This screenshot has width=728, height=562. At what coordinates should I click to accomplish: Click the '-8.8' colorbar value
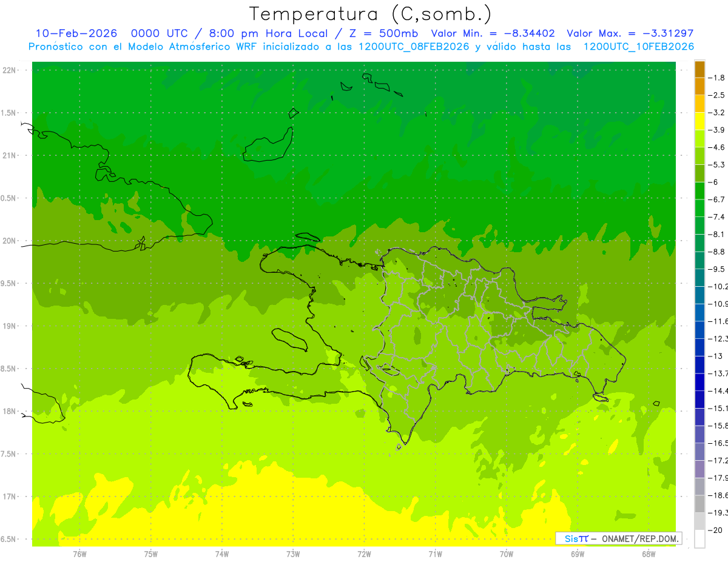click(x=718, y=252)
